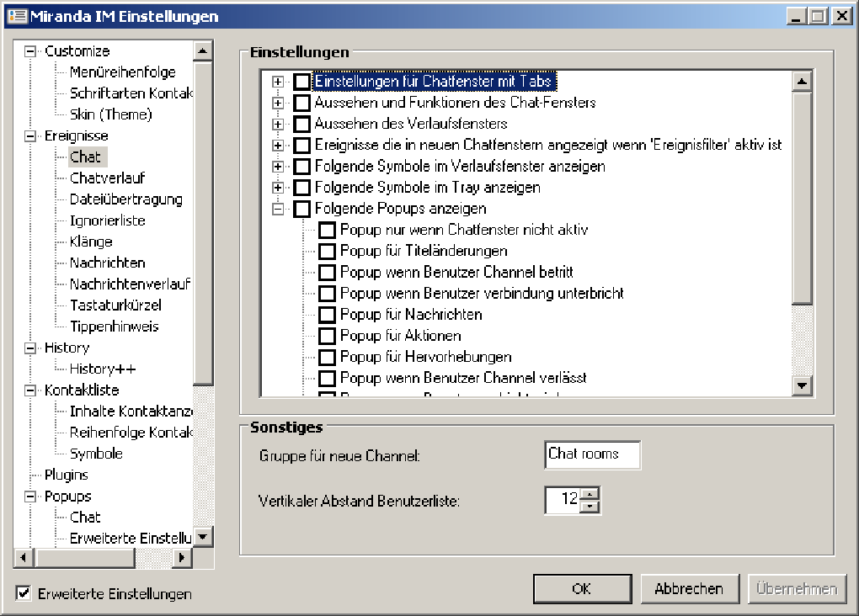Enable 'Popup wenn Benutzer Channel verlässt'

(327, 379)
